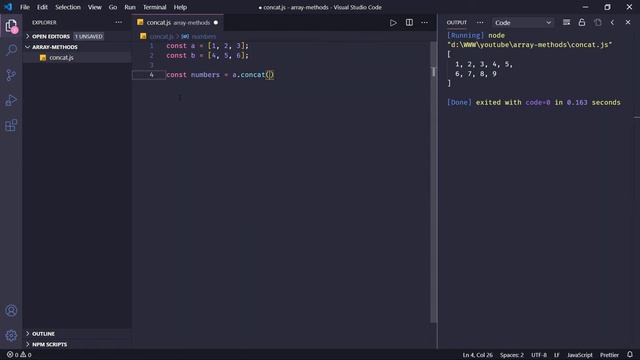Open the Manage gear settings icon

11,336
